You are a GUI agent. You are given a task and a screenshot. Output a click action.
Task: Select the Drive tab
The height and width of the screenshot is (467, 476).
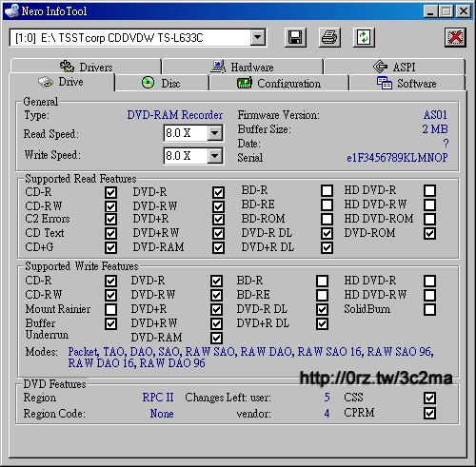coord(62,82)
